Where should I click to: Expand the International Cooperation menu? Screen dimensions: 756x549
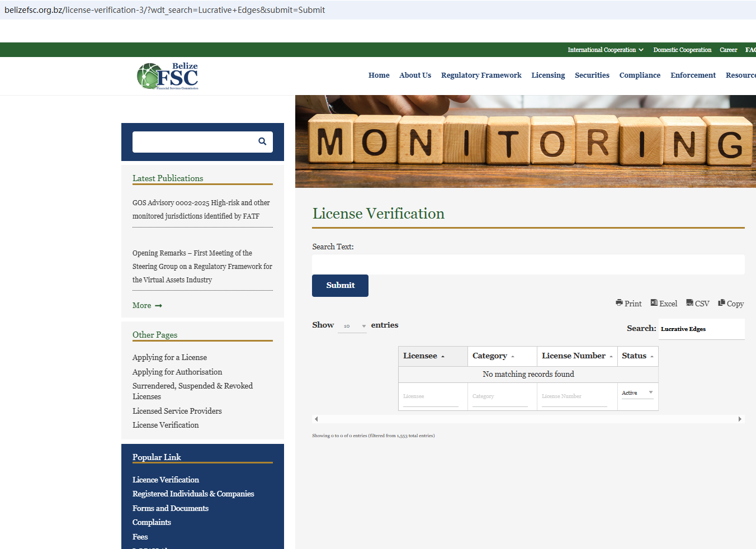coord(605,50)
